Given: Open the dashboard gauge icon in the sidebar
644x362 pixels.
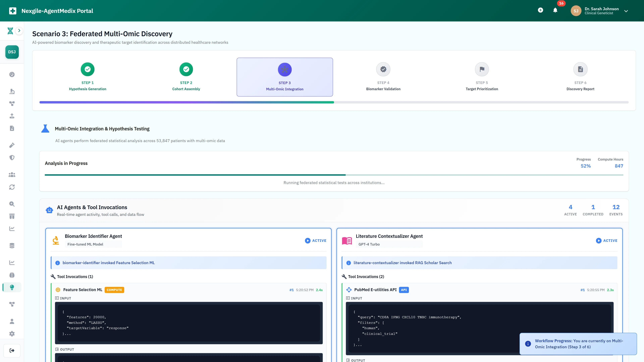Looking at the screenshot, I should pos(12,74).
